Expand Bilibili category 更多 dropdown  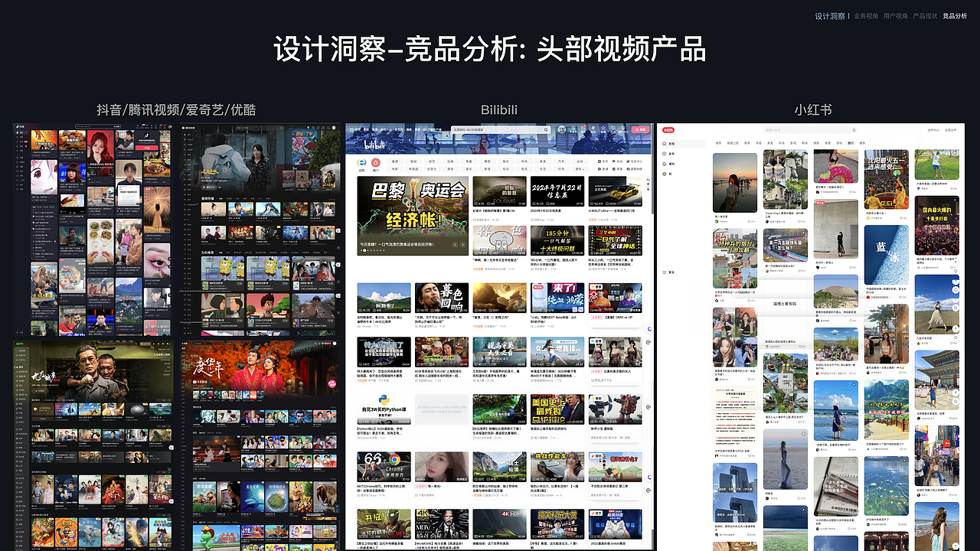pos(580,168)
